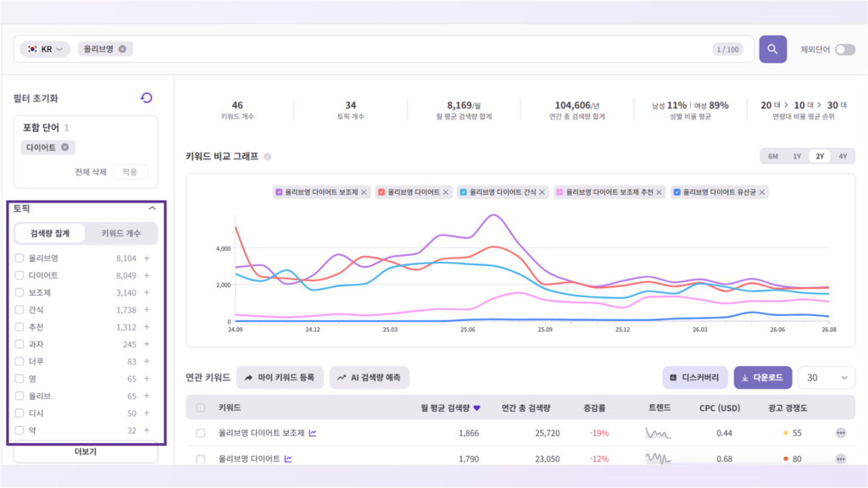Check the select-all keyword header checkbox
Viewport: 868px width, 488px height.
coord(200,408)
